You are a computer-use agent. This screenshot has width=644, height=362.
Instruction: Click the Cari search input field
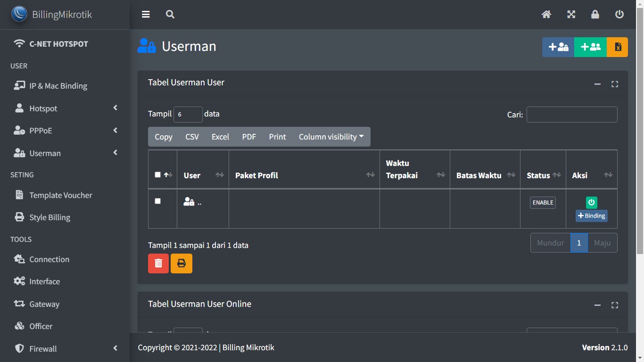pyautogui.click(x=571, y=115)
